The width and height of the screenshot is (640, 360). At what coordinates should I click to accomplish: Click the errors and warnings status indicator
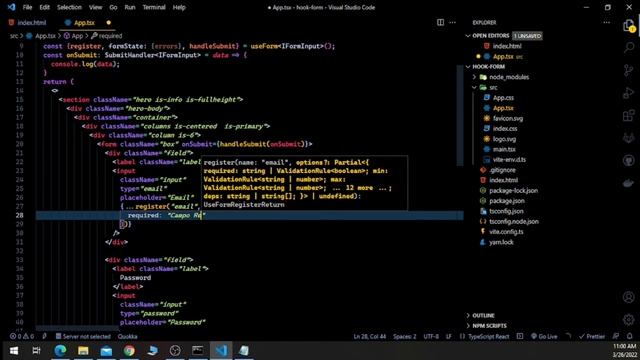tap(22, 336)
